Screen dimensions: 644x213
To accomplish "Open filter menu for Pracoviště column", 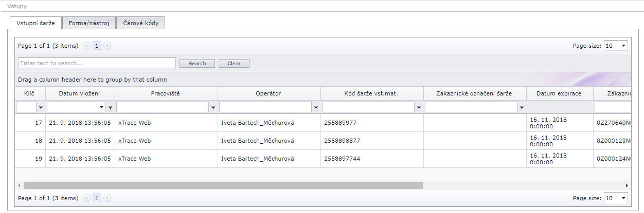I will coord(213,108).
